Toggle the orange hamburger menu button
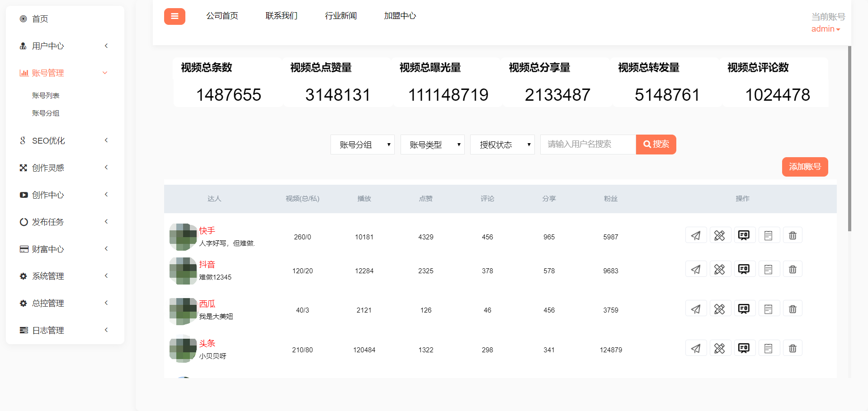Screen dimensions: 868x411 point(175,16)
